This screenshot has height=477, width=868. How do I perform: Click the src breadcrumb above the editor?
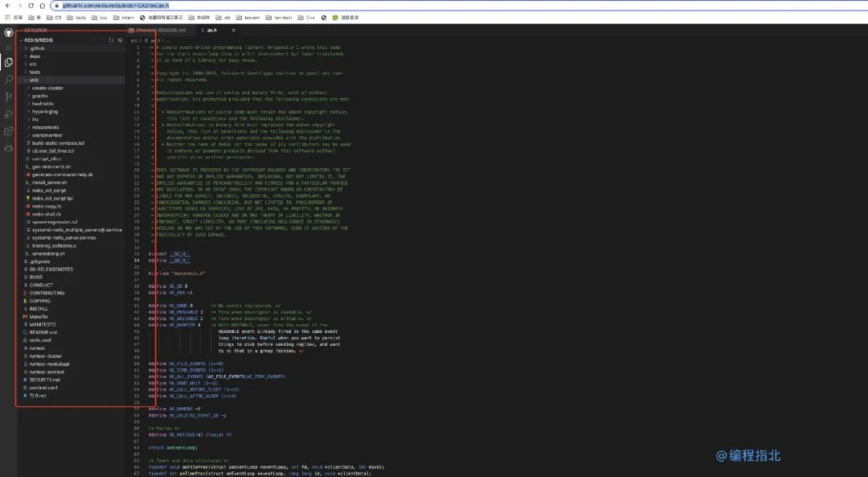point(134,40)
